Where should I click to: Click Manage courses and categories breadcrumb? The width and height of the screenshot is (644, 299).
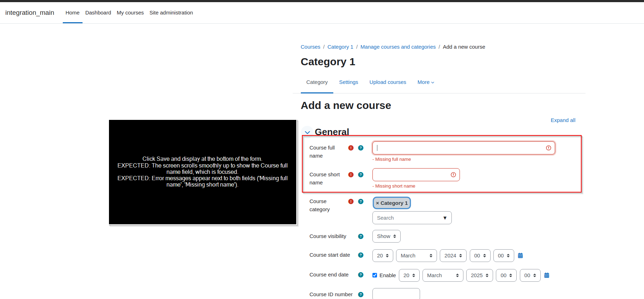pyautogui.click(x=398, y=47)
